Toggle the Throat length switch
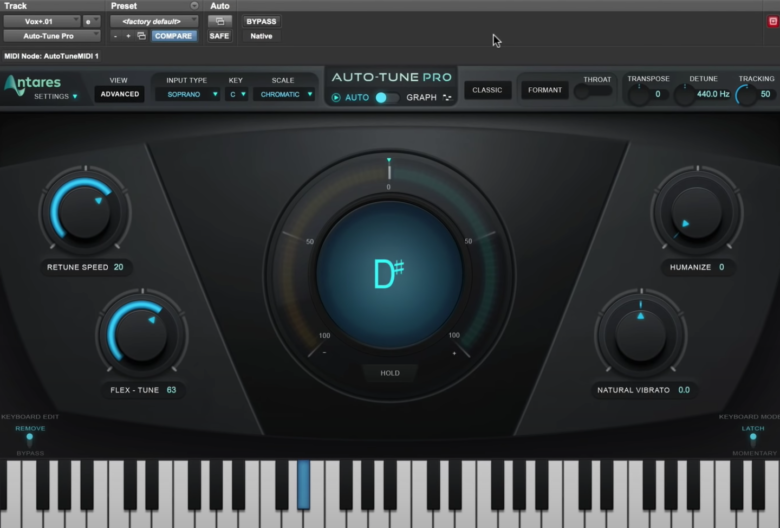Screen dimensions: 780x528 (592, 91)
